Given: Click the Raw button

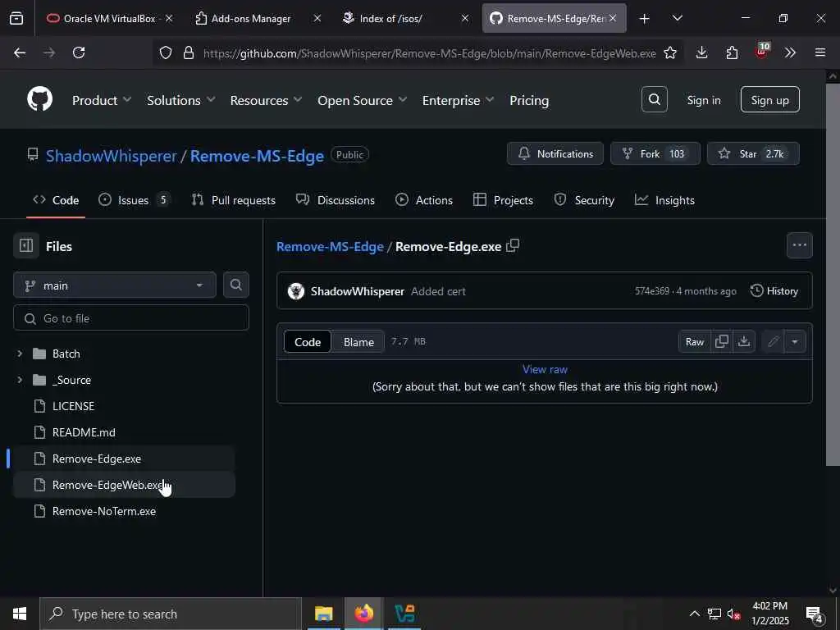Looking at the screenshot, I should pyautogui.click(x=695, y=341).
